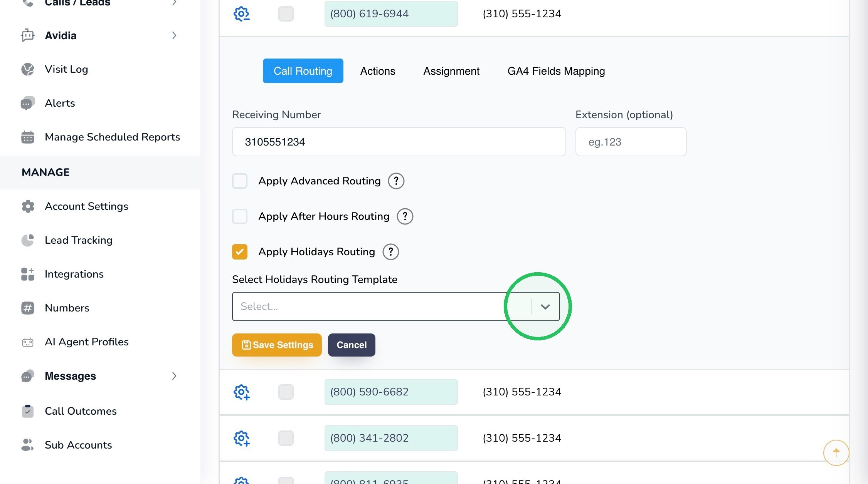Viewport: 868px width, 484px height.
Task: Click the Advanced Routing help icon
Action: click(x=396, y=181)
